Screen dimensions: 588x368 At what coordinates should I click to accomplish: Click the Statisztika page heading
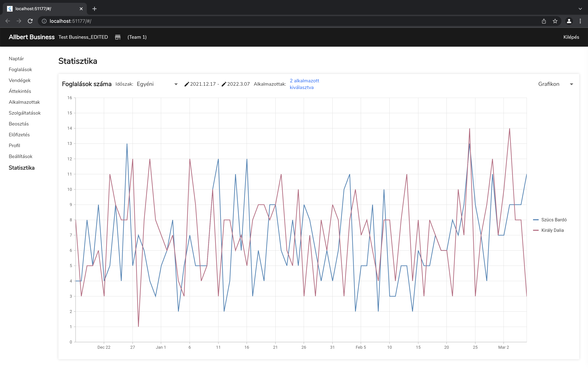(x=78, y=61)
